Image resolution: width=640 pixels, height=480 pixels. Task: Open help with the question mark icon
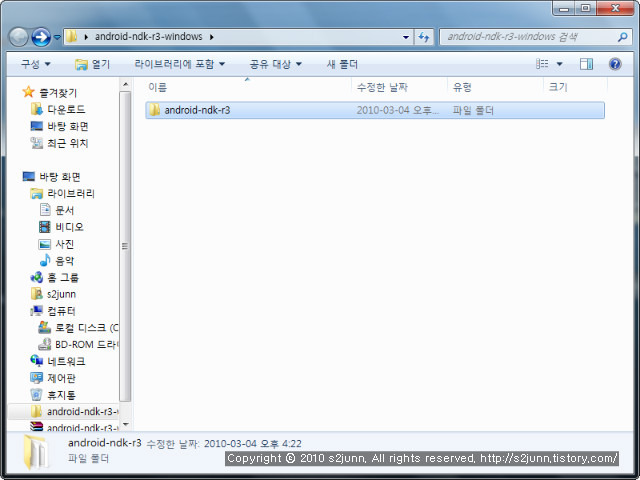pos(615,64)
